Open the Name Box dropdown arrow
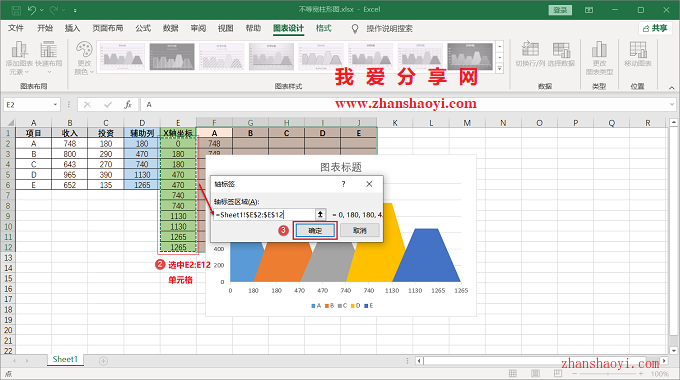The height and width of the screenshot is (380, 680). pyautogui.click(x=56, y=105)
